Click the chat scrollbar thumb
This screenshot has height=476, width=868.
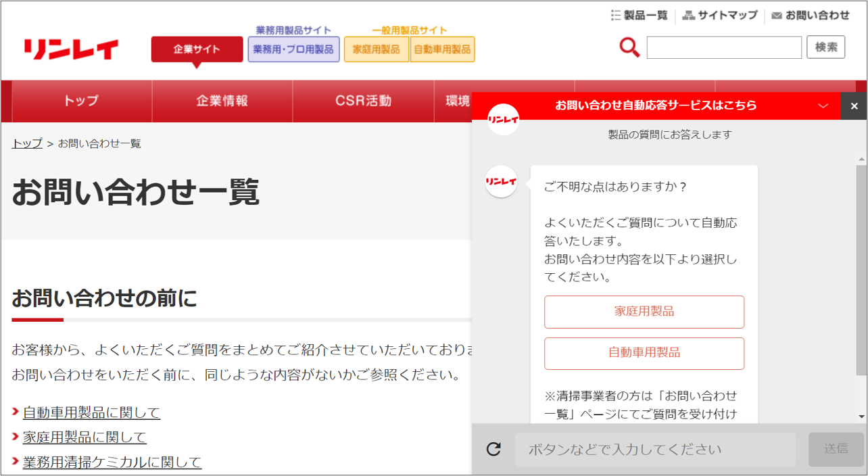click(861, 270)
